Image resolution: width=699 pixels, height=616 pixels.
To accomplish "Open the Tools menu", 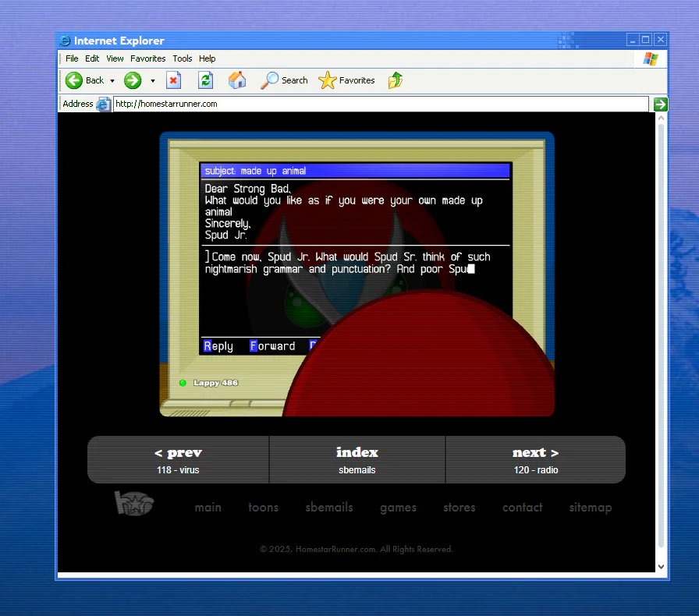I will [183, 58].
